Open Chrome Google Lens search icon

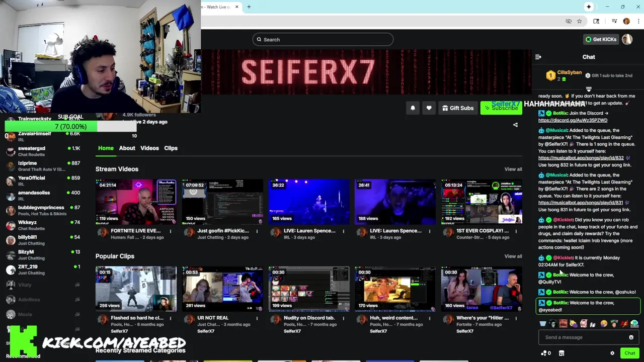pos(596,21)
